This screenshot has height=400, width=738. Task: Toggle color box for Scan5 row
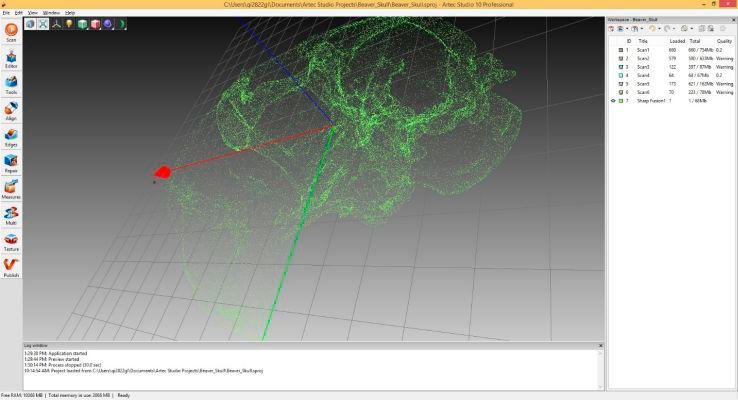[621, 84]
